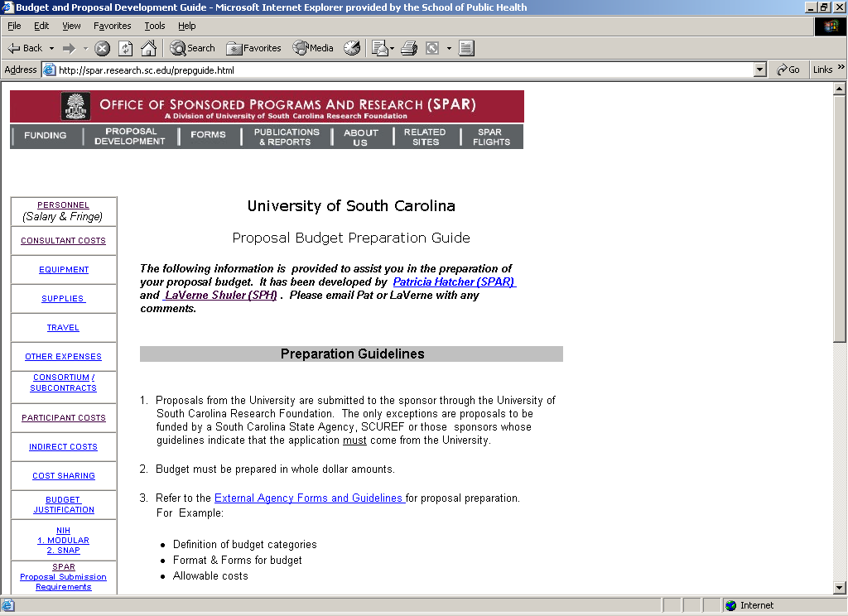The width and height of the screenshot is (848, 616).
Task: Expand the Links toolbar chevron
Action: 841,67
